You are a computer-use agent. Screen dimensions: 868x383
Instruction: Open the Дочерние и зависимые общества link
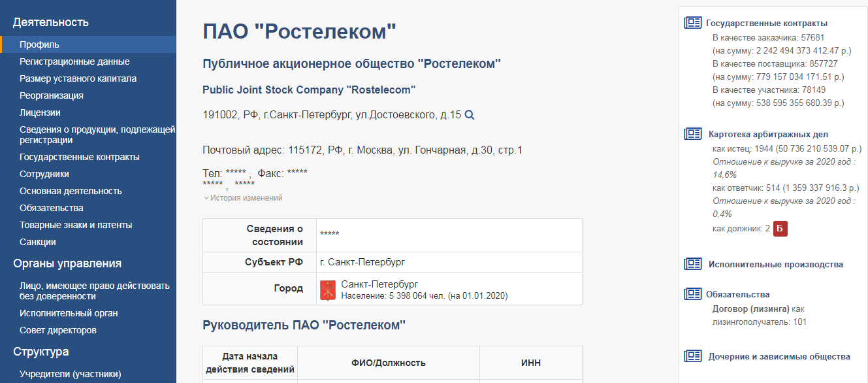(779, 357)
